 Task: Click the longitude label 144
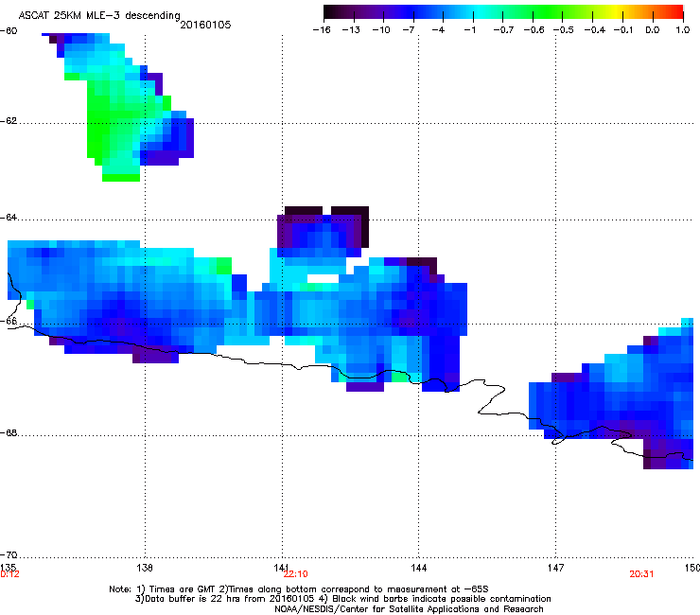[x=418, y=568]
